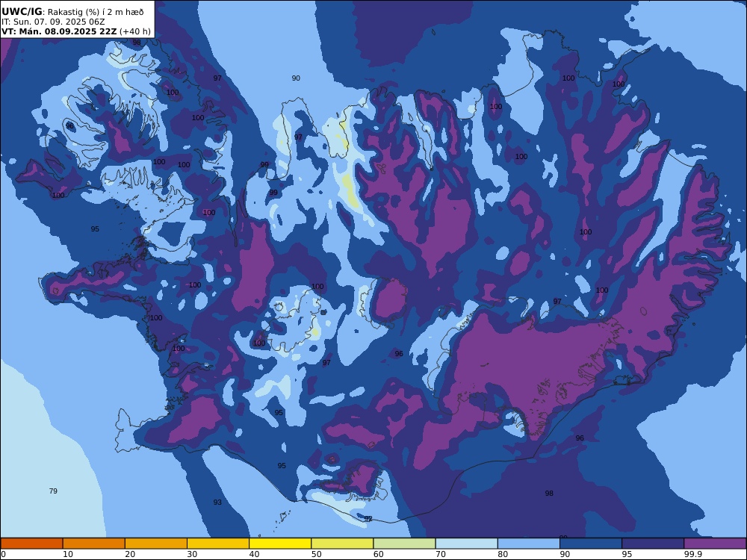Click the dark orange 0–10 legend swatch
747x560 pixels.
pyautogui.click(x=31, y=544)
